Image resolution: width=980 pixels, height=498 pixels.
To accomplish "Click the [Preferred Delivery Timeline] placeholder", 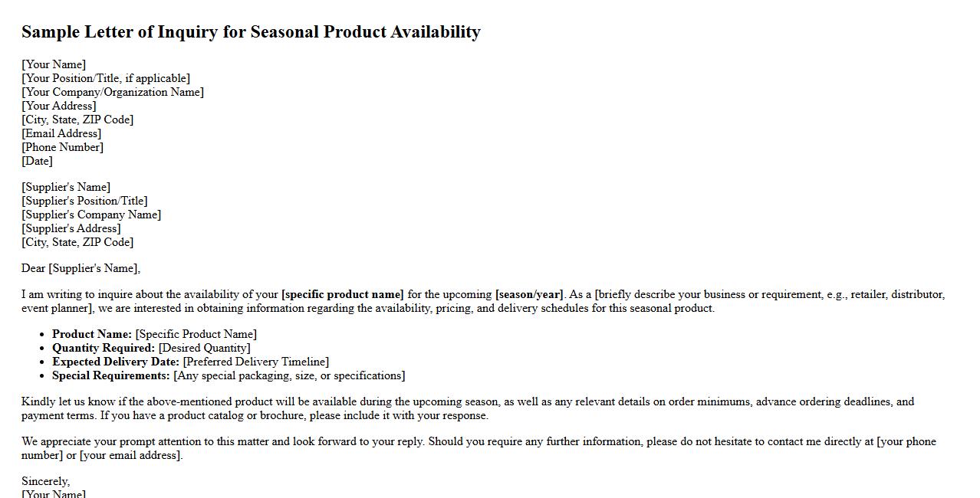I will pos(256,362).
